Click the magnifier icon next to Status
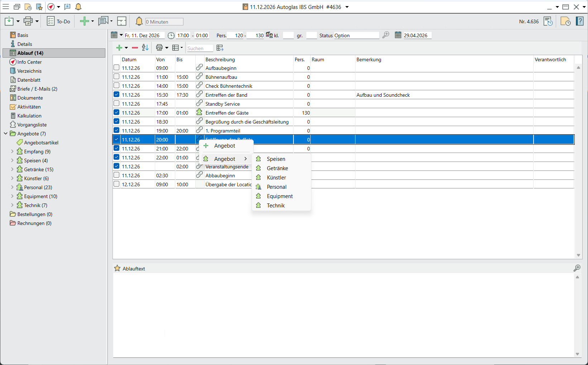Screen dimensions: 588x365 pos(386,35)
